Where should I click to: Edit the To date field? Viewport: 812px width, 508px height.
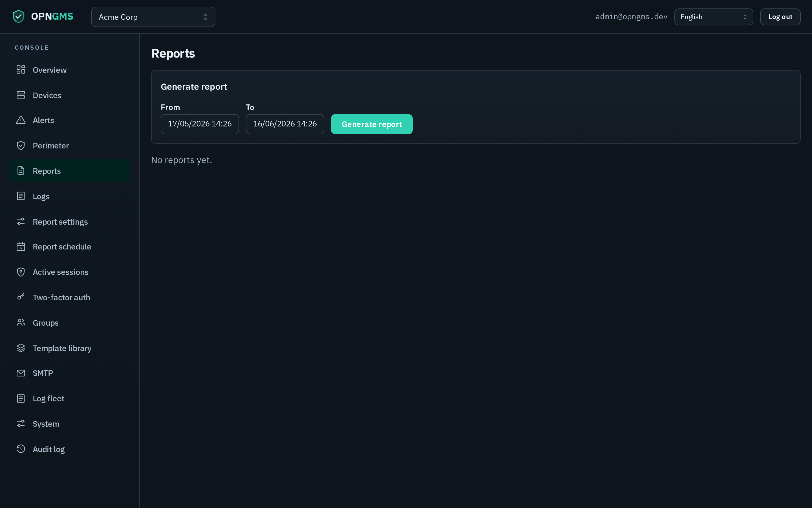[x=285, y=124]
